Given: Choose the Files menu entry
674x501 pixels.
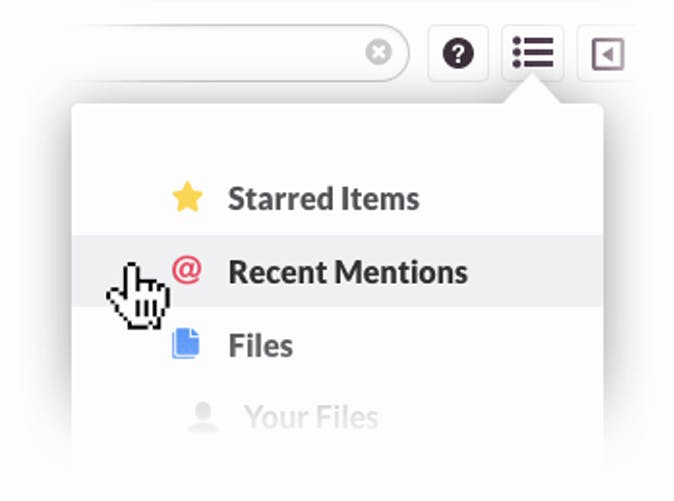Looking at the screenshot, I should [337, 345].
